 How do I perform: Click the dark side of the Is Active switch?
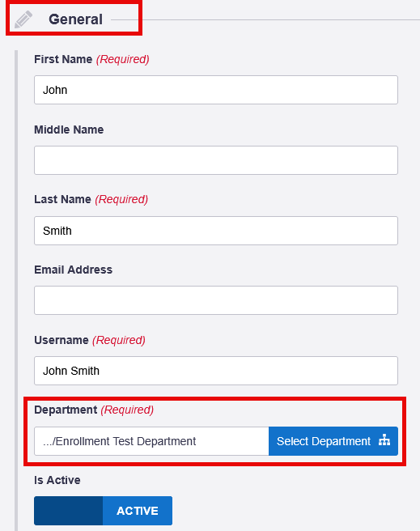click(68, 511)
